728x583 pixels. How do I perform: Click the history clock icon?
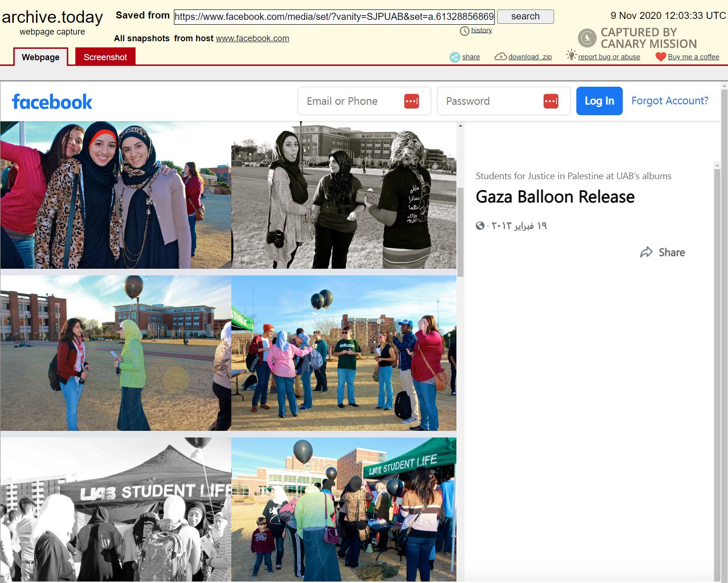point(464,31)
